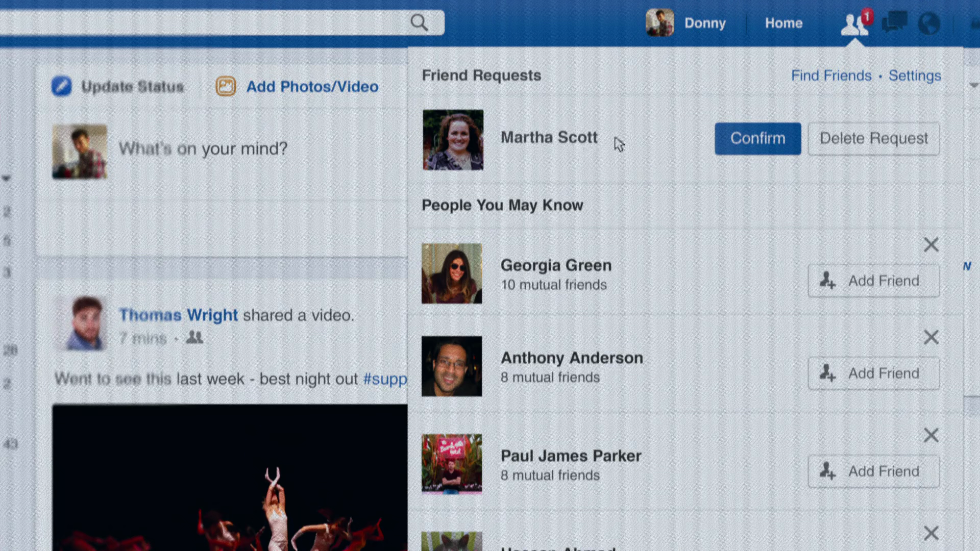Expand the small arrow right of the panel
The width and height of the screenshot is (980, 551).
974,85
